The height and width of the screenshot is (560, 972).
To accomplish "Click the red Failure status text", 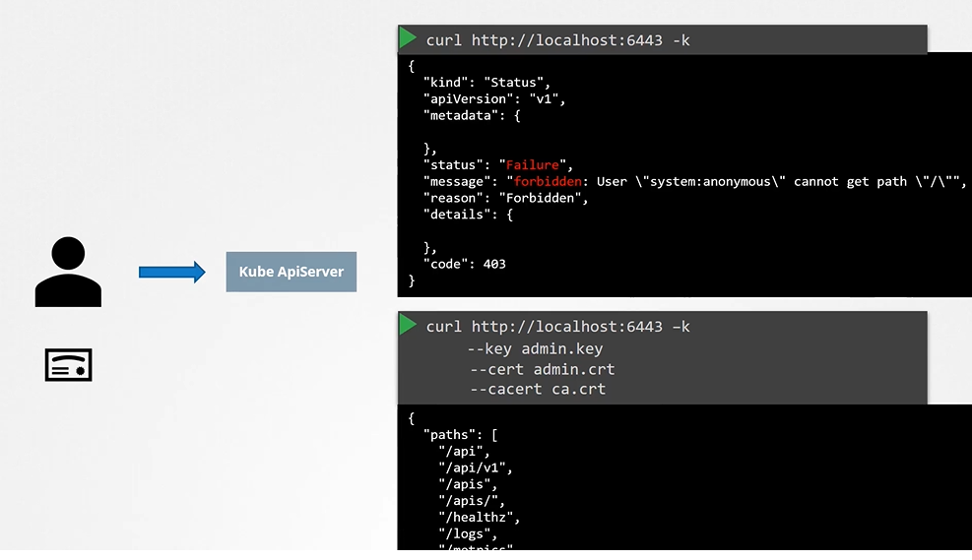I will (x=532, y=165).
